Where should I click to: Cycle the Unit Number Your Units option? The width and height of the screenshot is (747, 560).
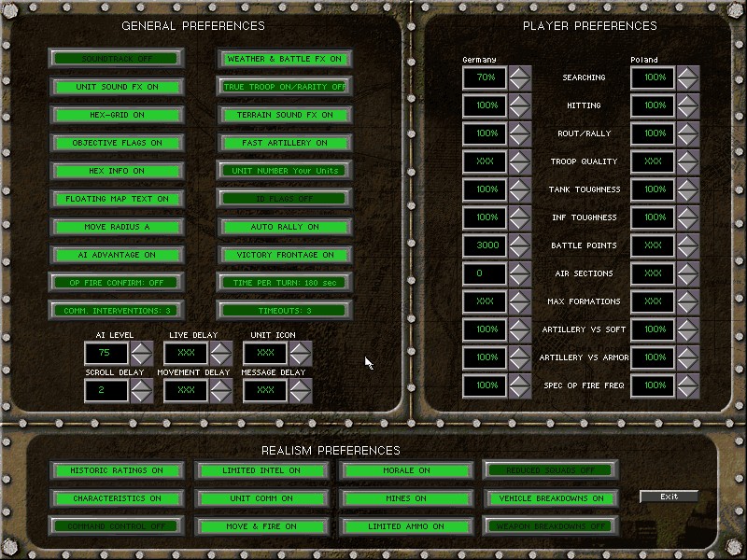285,171
